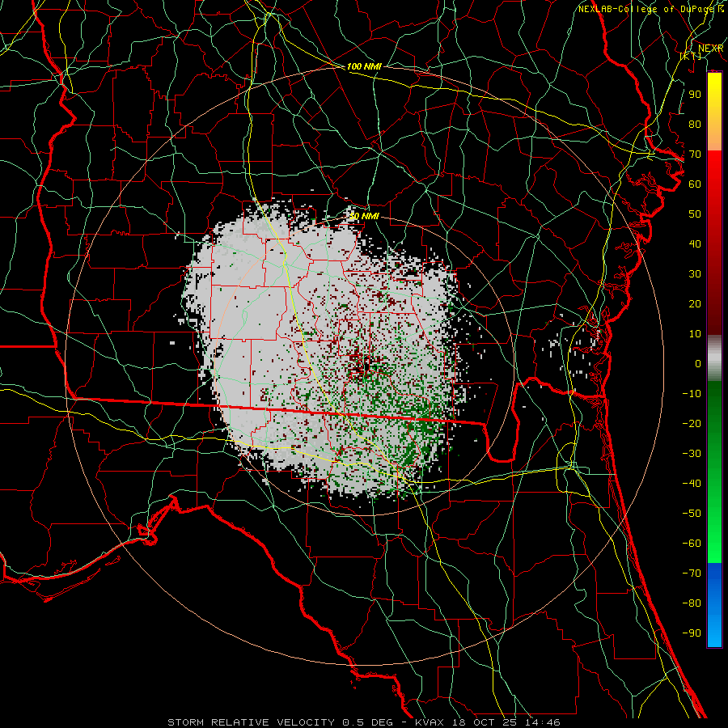
Task: Click the "14:46" time in the caption
Action: tap(543, 722)
